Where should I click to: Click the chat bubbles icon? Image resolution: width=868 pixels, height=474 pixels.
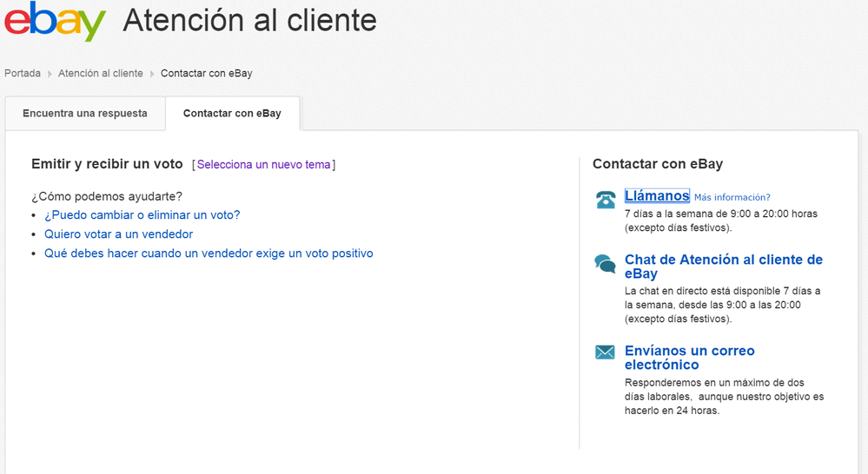tap(606, 264)
